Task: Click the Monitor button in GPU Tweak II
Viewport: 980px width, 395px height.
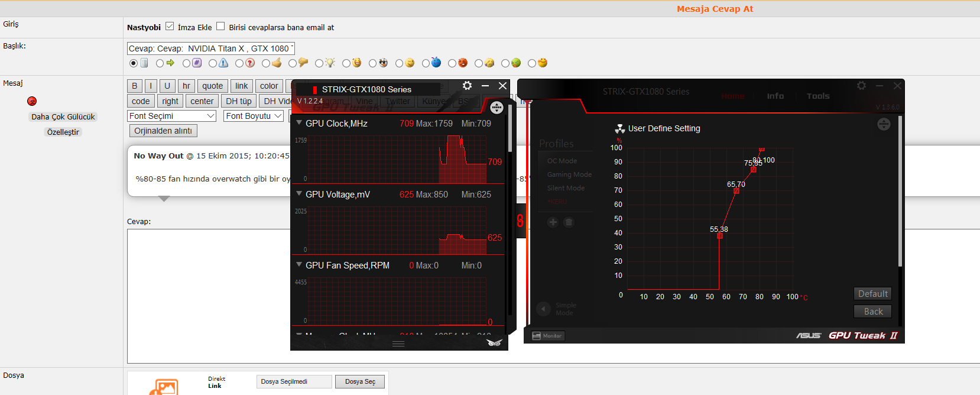Action: coord(549,336)
